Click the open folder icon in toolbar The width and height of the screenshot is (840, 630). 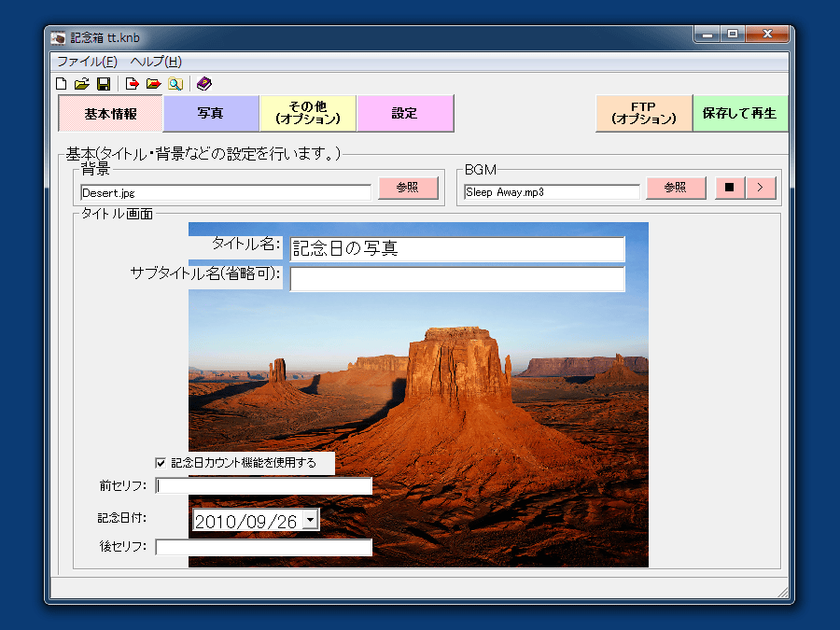pos(82,84)
